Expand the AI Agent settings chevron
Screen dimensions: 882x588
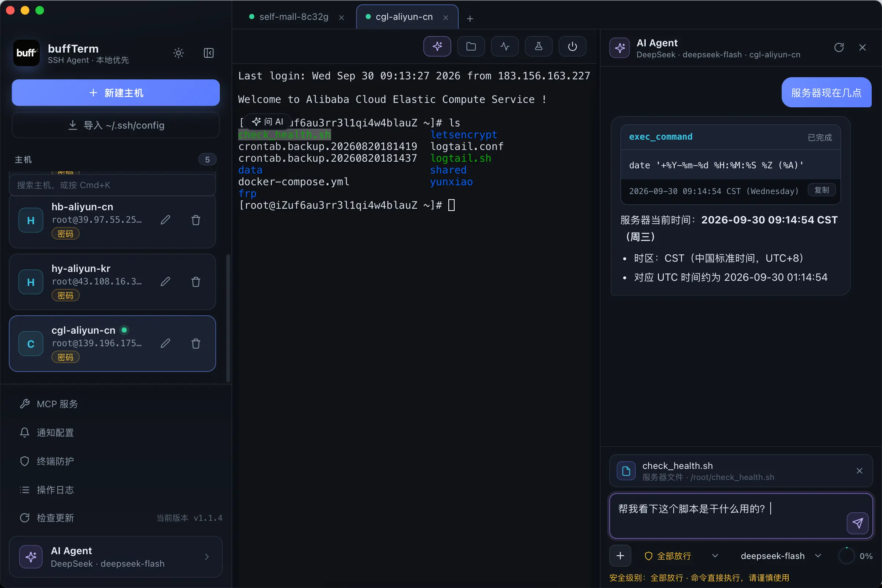click(207, 557)
